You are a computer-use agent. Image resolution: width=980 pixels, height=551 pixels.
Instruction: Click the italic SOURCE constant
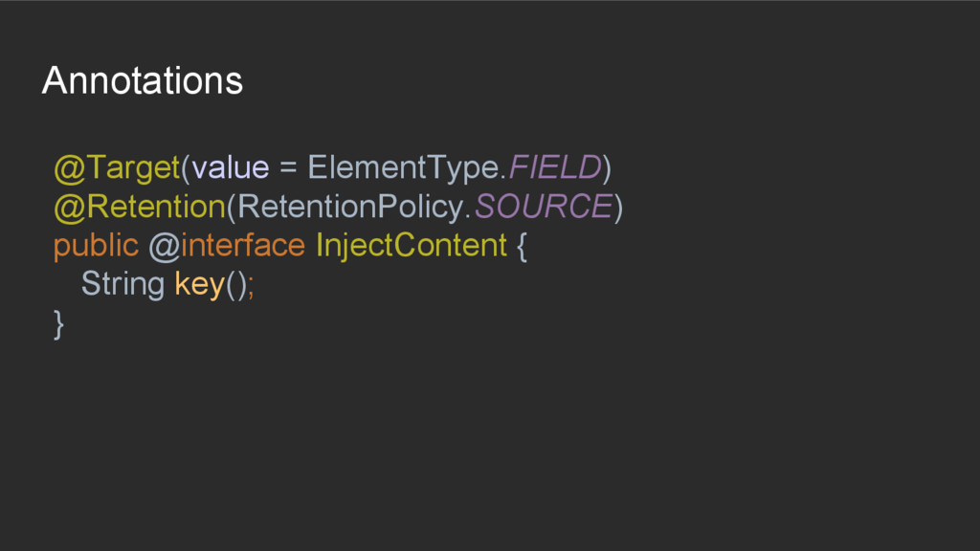543,207
